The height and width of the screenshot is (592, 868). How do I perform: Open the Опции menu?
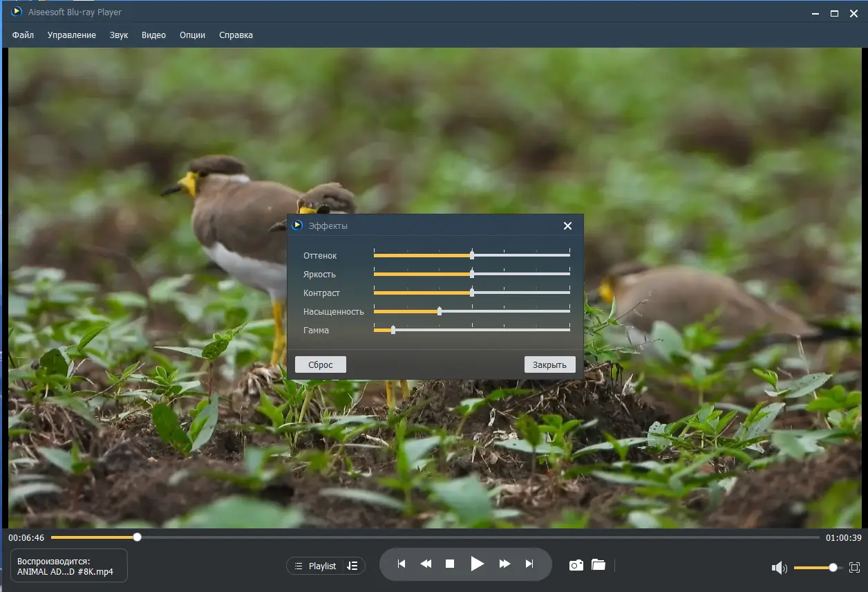[192, 35]
